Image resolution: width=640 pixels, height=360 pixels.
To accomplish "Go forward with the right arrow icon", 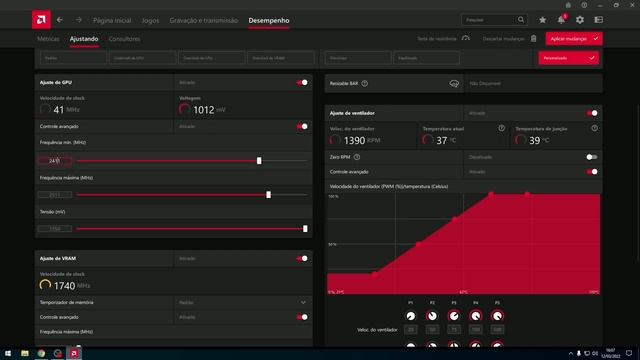I will [x=78, y=20].
